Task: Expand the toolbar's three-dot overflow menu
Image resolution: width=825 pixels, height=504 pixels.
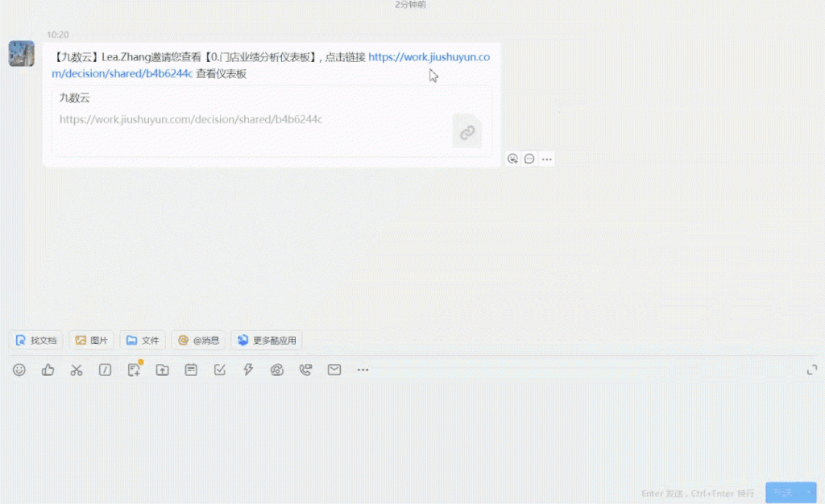Action: coord(363,370)
